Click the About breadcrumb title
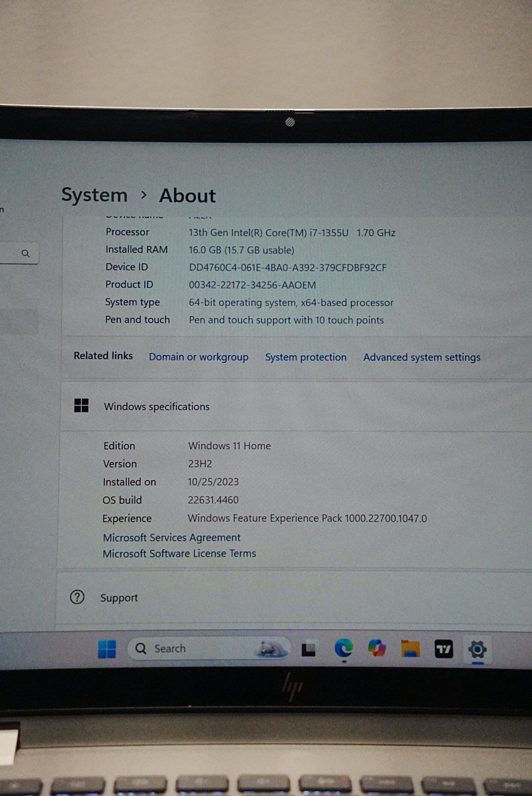This screenshot has height=796, width=532. tap(187, 196)
